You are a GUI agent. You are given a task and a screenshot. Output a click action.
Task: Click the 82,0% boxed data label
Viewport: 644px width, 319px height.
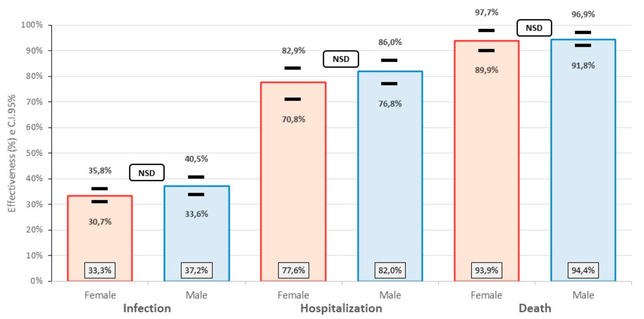click(x=390, y=270)
